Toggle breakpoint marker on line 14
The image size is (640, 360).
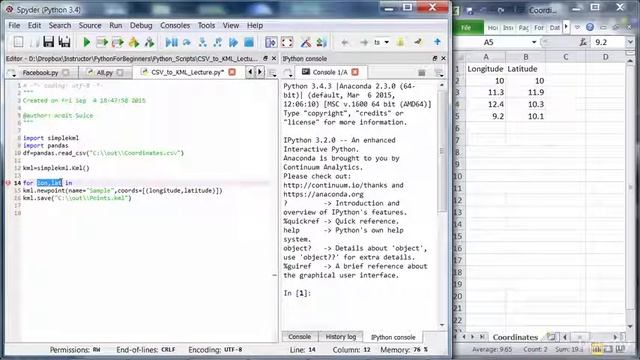tap(8, 183)
